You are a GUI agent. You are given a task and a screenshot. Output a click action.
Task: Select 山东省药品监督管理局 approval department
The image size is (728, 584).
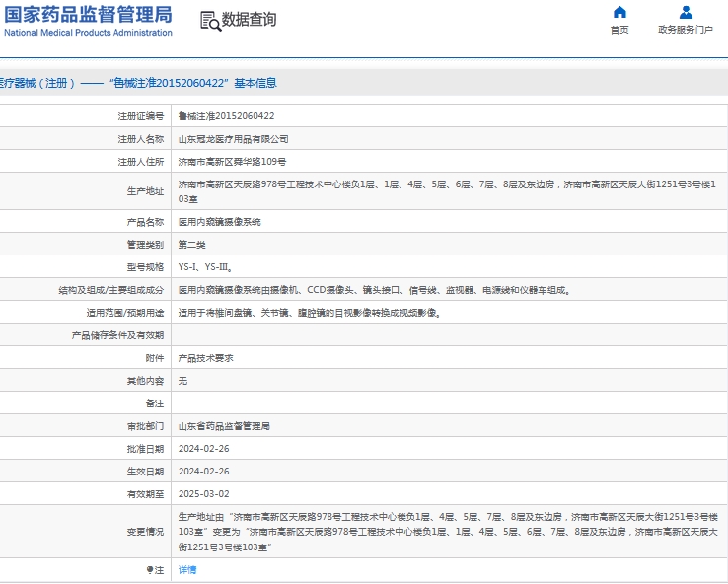(x=224, y=426)
